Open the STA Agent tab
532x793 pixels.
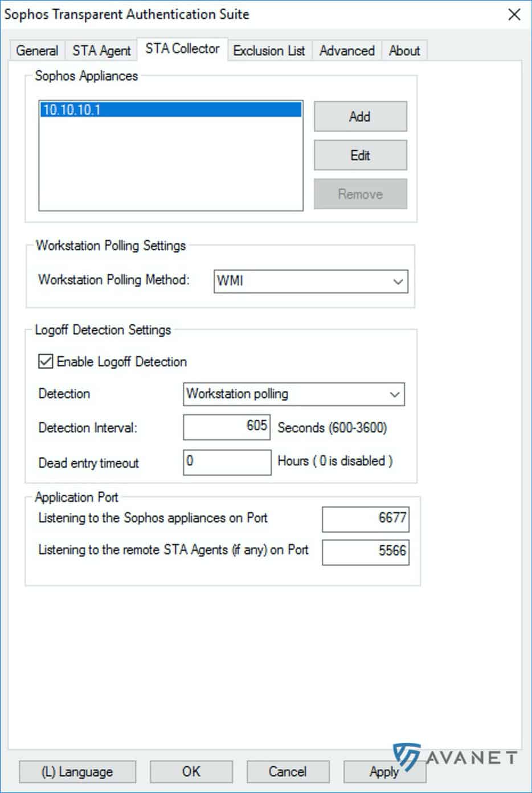pos(101,51)
